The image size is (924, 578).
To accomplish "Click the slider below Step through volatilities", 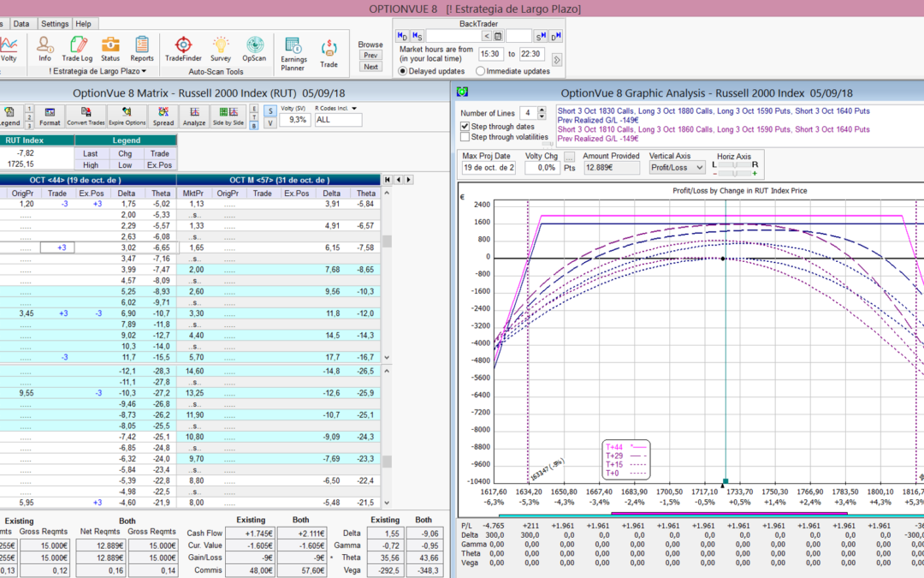I will click(548, 144).
